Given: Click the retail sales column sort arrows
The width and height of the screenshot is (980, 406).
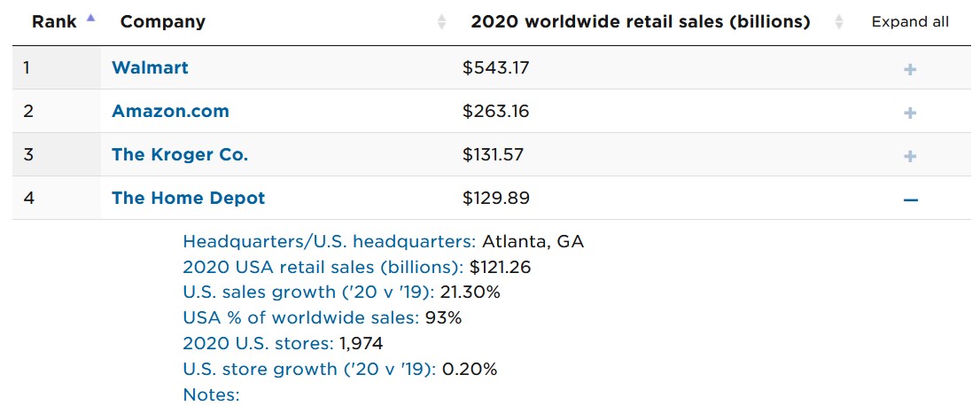Looking at the screenshot, I should pos(839,23).
